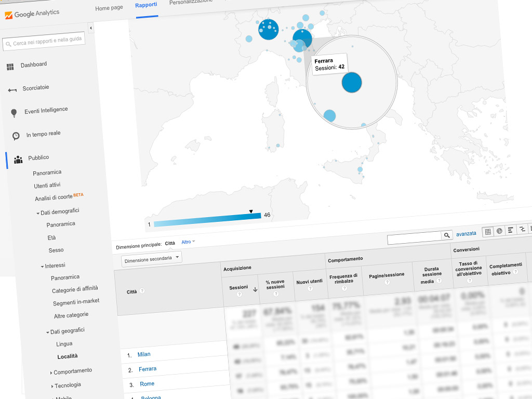Click the help icon by Durata sessione media
The image size is (532, 399).
tap(439, 281)
